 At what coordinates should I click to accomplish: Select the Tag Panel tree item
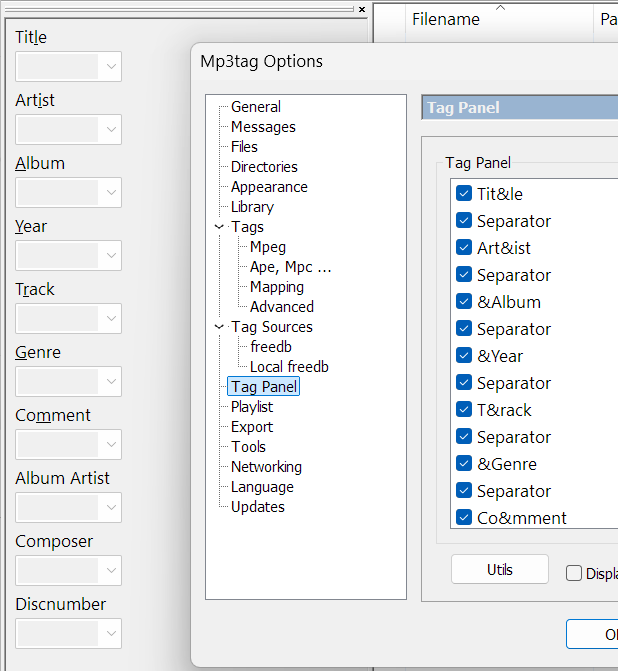click(x=264, y=387)
